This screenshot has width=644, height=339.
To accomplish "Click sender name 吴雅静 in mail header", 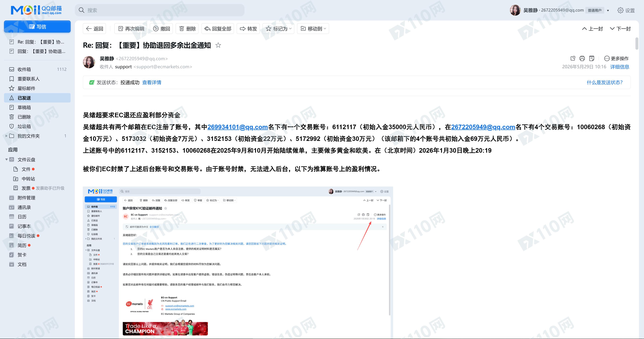I will pyautogui.click(x=107, y=59).
